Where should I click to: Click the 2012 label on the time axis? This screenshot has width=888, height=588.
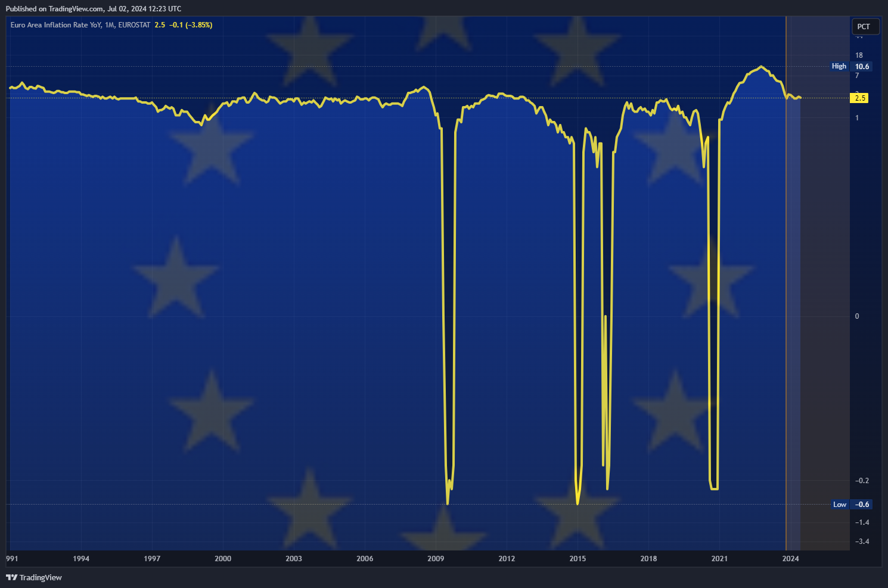coord(507,558)
